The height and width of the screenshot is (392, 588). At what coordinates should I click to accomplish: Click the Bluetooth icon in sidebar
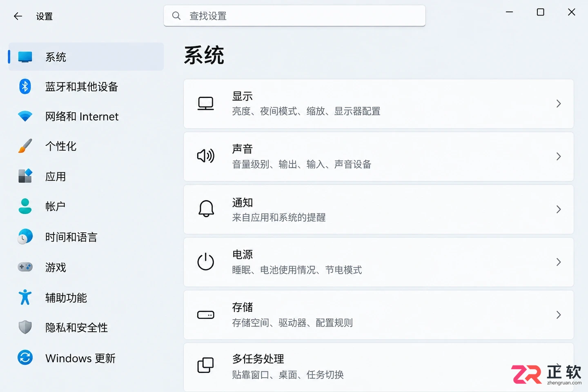point(25,87)
